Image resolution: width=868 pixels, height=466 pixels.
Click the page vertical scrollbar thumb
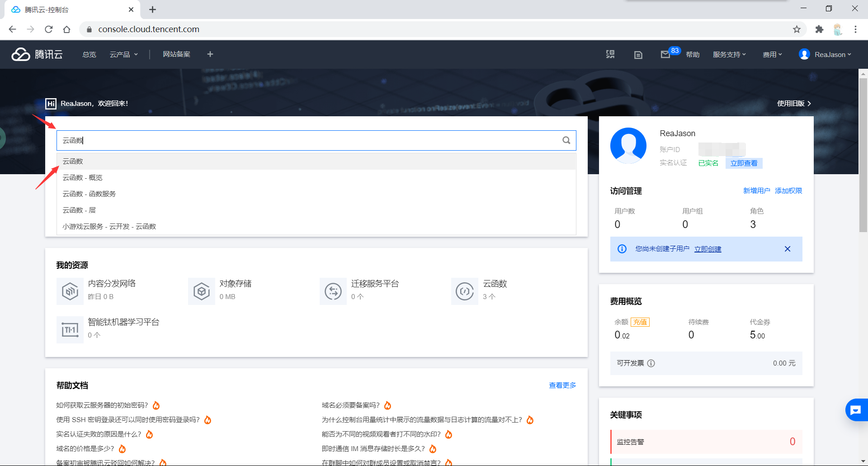[863, 155]
